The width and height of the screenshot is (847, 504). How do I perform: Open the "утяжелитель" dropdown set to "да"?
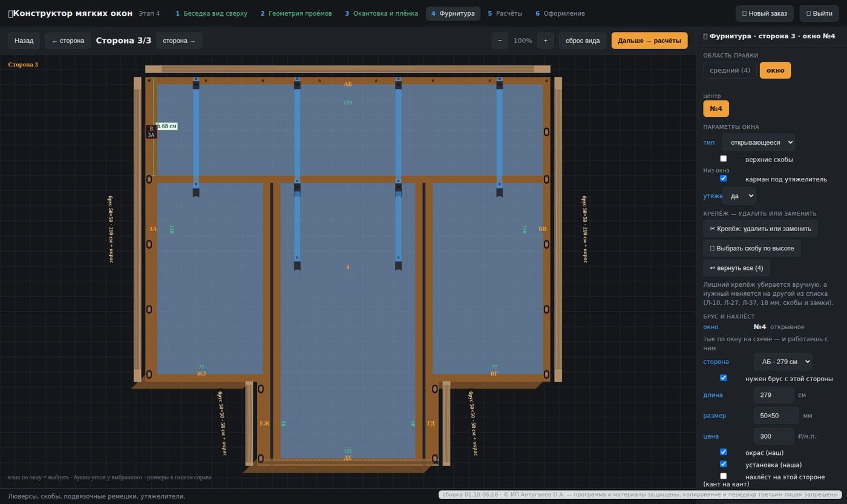click(x=739, y=196)
